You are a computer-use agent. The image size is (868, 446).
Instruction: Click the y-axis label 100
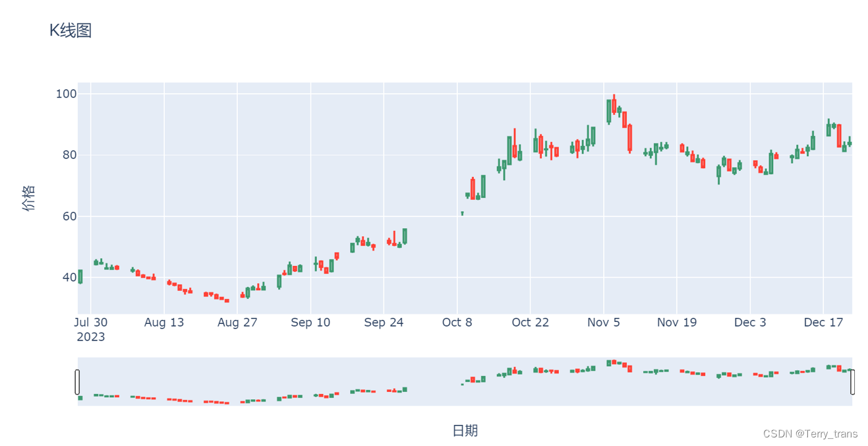[66, 94]
